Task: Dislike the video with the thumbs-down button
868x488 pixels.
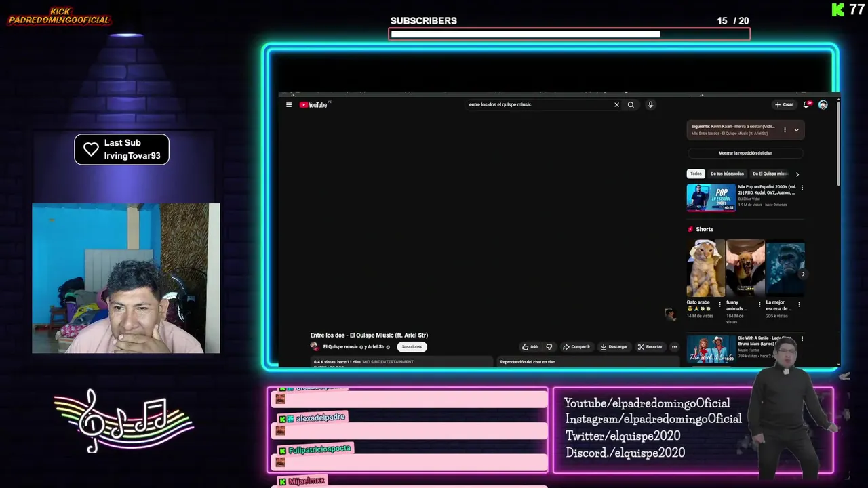Action: click(549, 346)
